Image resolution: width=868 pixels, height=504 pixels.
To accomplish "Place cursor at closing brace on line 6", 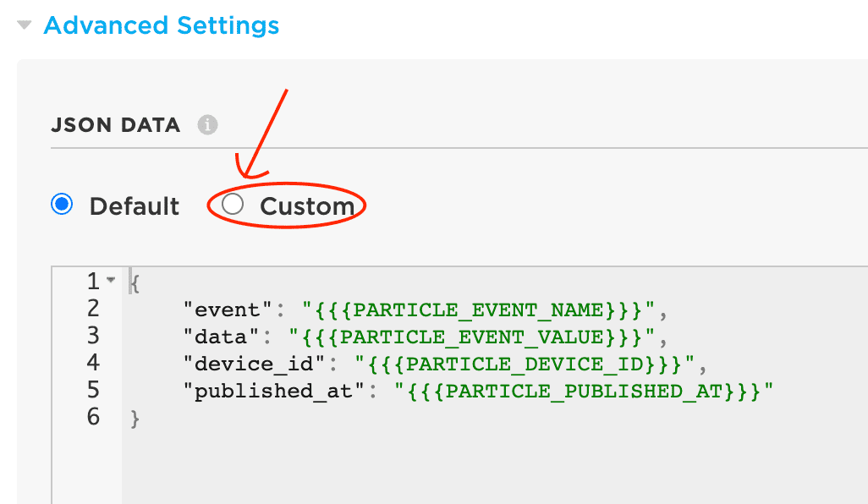I will [x=135, y=419].
